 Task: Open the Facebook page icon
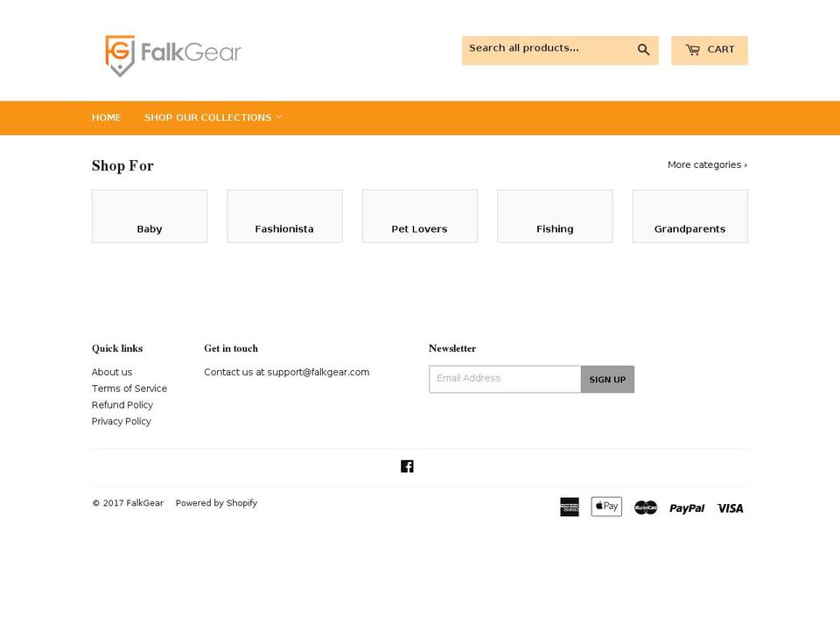tap(407, 466)
